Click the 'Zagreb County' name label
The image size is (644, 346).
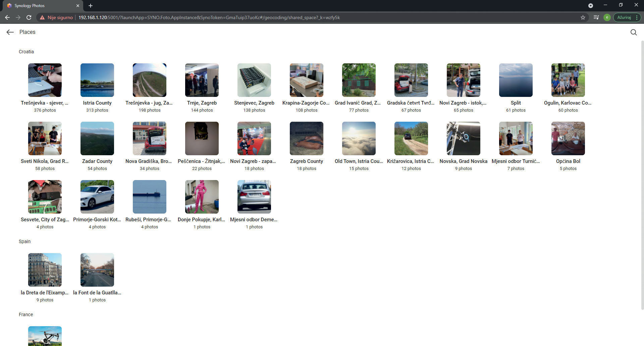pos(307,161)
